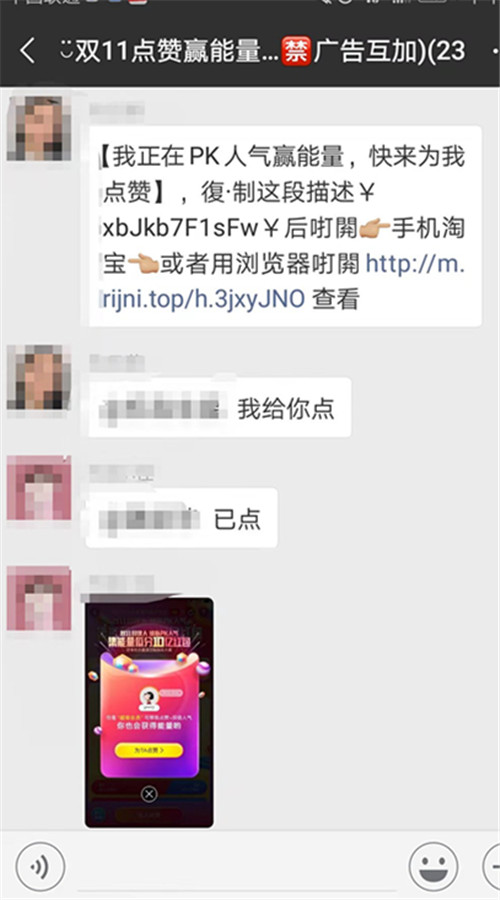Focus the message input field at the bottom
This screenshot has height=900, width=500.
pyautogui.click(x=237, y=867)
